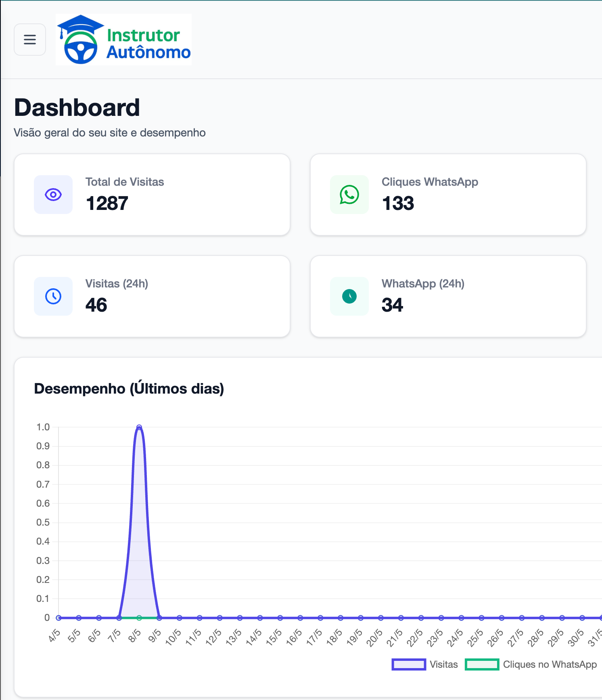Image resolution: width=602 pixels, height=700 pixels.
Task: Toggle the Cliques no WhatsApp legend item
Action: (531, 664)
